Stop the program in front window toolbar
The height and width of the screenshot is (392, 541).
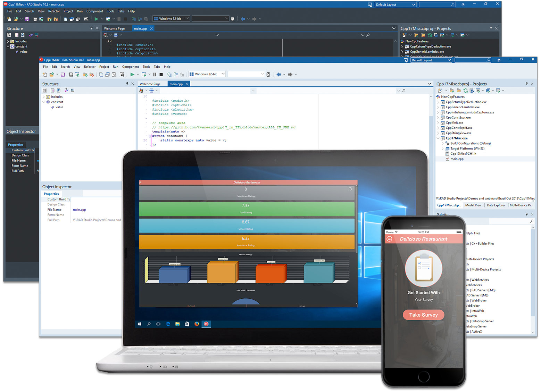[x=161, y=74]
